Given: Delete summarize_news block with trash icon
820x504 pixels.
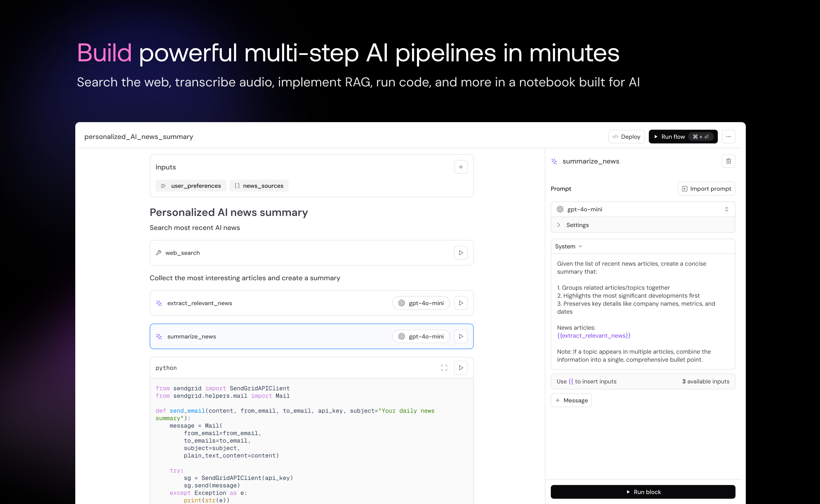Looking at the screenshot, I should 728,161.
